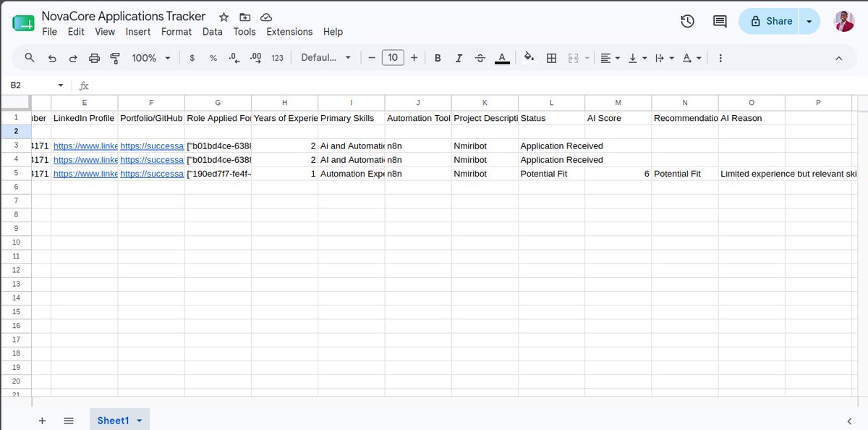The image size is (868, 430).
Task: Print the spreadsheet
Action: point(94,58)
